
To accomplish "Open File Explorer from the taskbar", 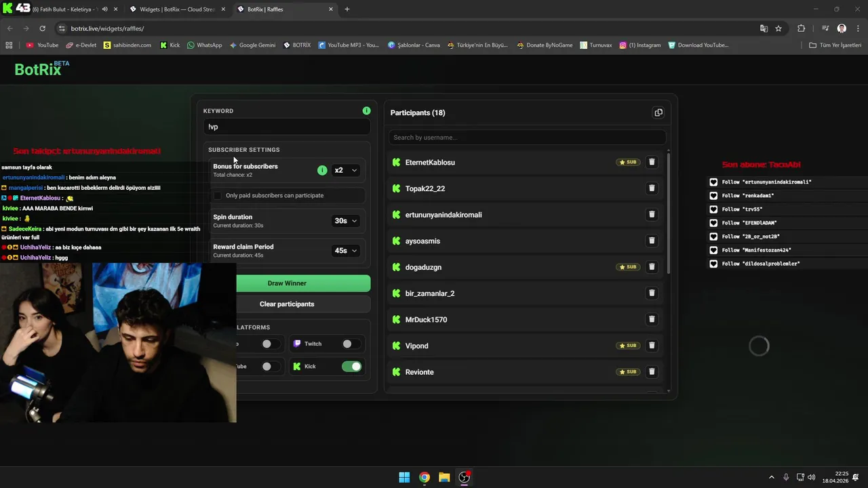I will point(444,477).
